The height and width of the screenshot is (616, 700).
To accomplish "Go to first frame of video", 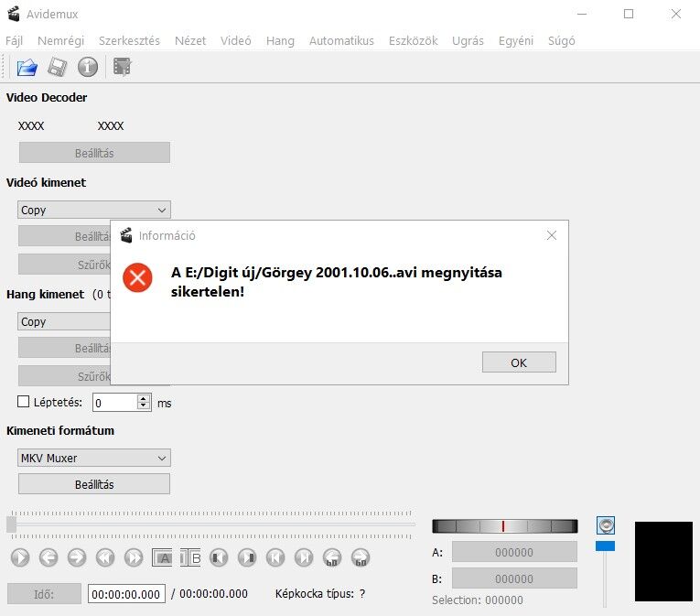I will [x=275, y=557].
